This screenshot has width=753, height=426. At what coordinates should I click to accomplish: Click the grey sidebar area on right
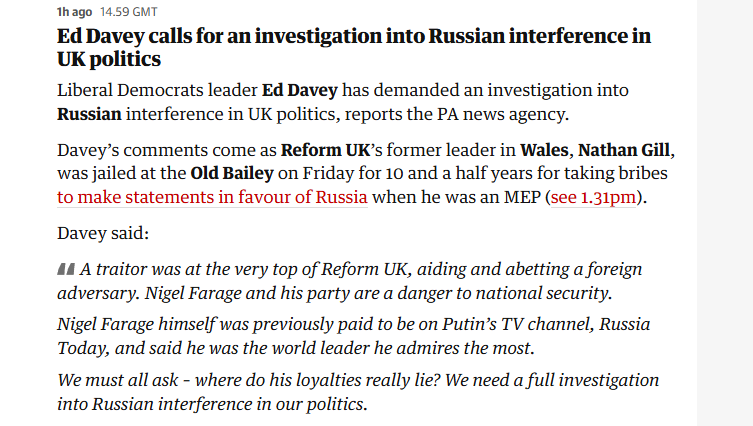724,212
